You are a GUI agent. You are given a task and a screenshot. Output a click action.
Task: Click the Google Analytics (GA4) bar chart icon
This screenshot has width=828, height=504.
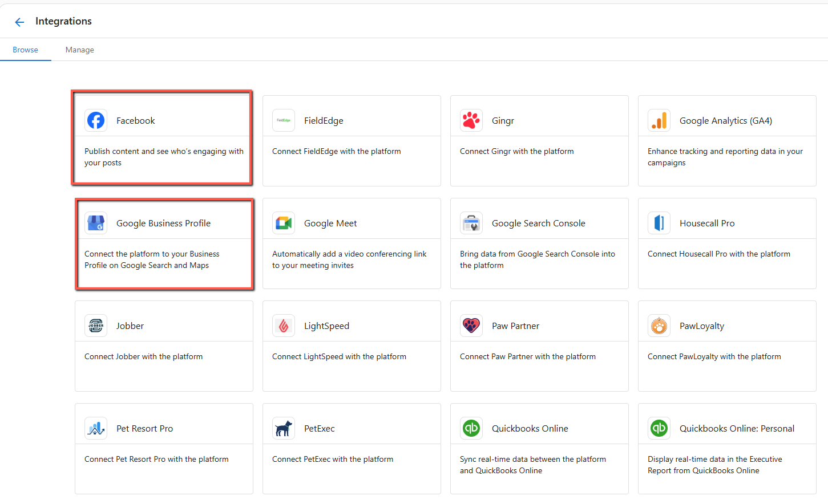[x=659, y=120]
